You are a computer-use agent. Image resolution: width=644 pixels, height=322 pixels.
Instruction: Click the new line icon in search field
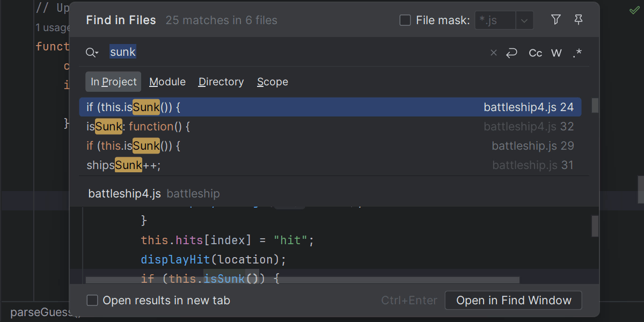pyautogui.click(x=512, y=53)
